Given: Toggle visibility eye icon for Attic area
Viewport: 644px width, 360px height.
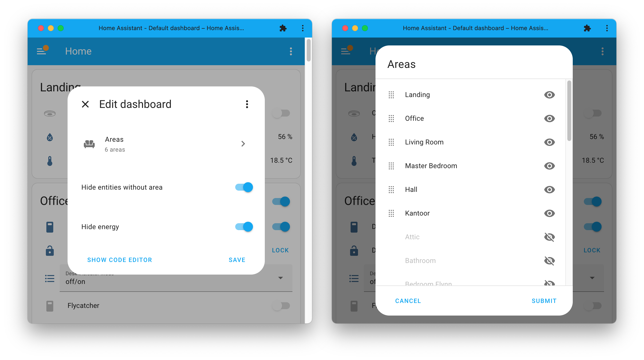Looking at the screenshot, I should (550, 237).
